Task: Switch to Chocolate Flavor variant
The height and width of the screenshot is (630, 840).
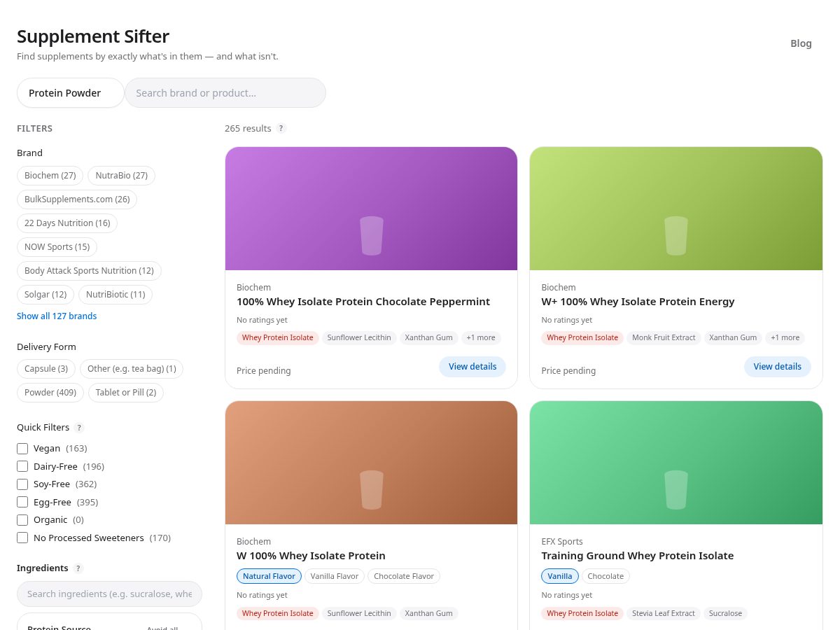Action: pos(404,576)
